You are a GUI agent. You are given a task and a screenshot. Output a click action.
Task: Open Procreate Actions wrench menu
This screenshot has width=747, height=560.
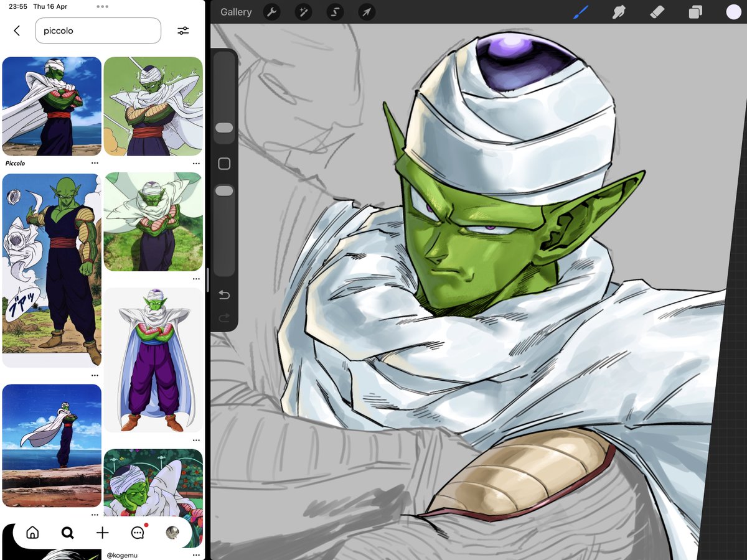271,12
